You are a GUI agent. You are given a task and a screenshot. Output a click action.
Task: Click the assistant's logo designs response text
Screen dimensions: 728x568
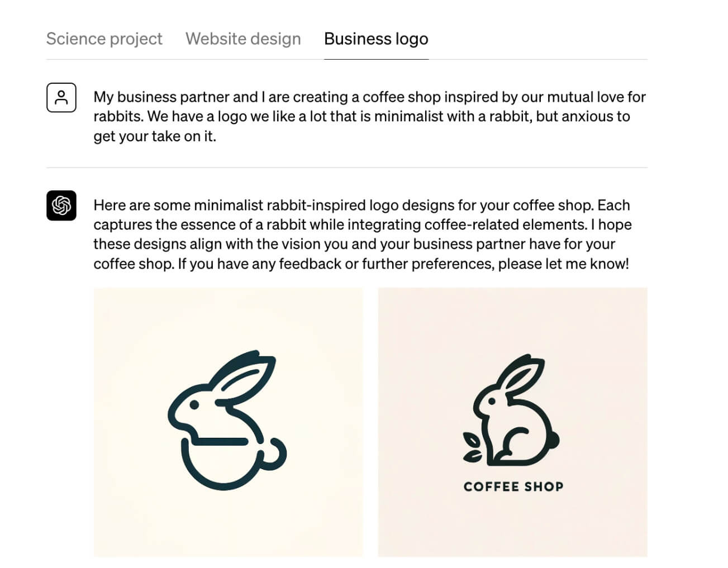362,234
